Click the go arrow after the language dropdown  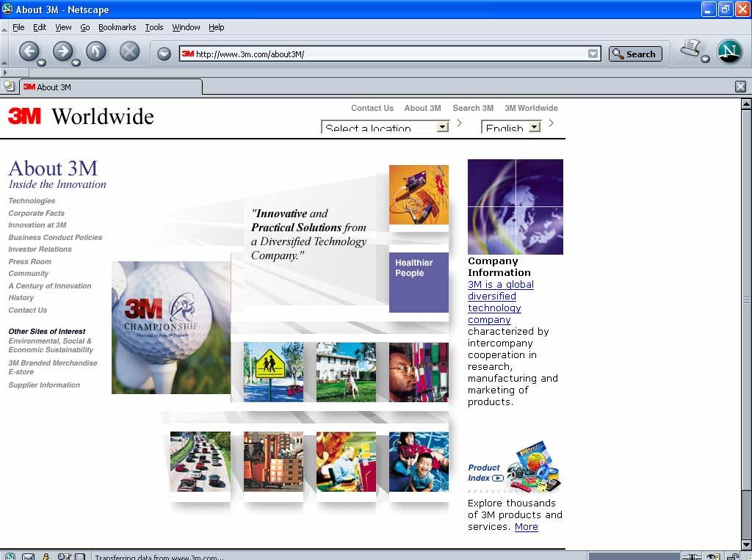(551, 123)
